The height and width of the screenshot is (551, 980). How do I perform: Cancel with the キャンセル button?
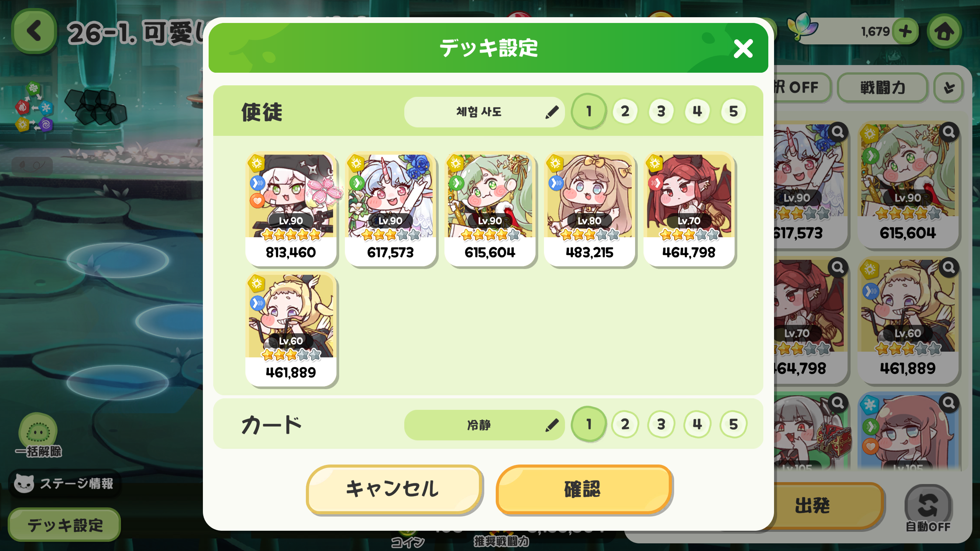click(x=393, y=489)
